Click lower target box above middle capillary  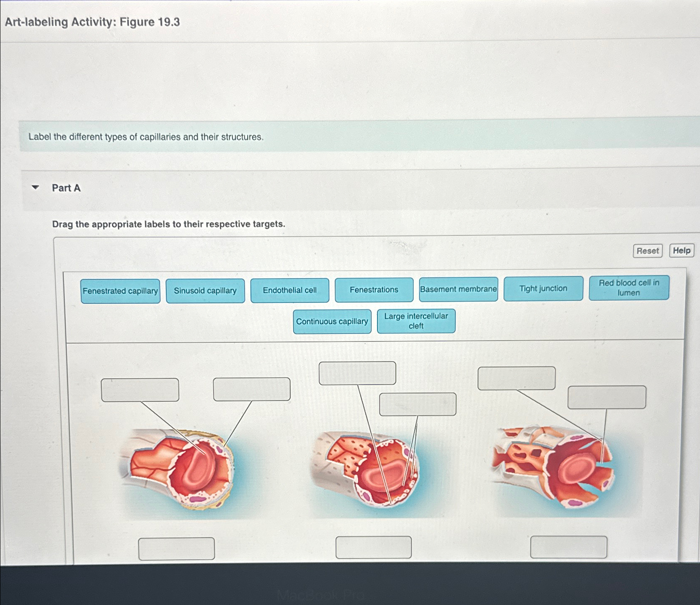point(418,404)
